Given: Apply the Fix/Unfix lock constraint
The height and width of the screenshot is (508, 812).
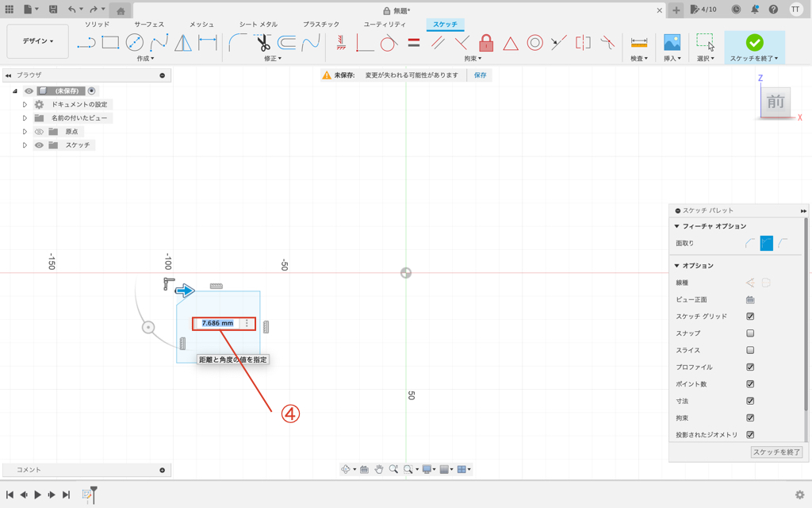Looking at the screenshot, I should (486, 43).
